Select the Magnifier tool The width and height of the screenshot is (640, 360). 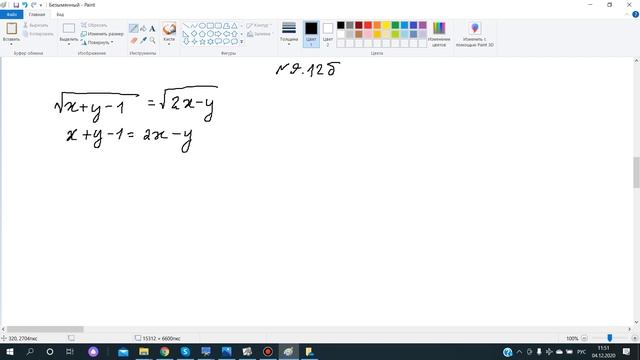152,40
